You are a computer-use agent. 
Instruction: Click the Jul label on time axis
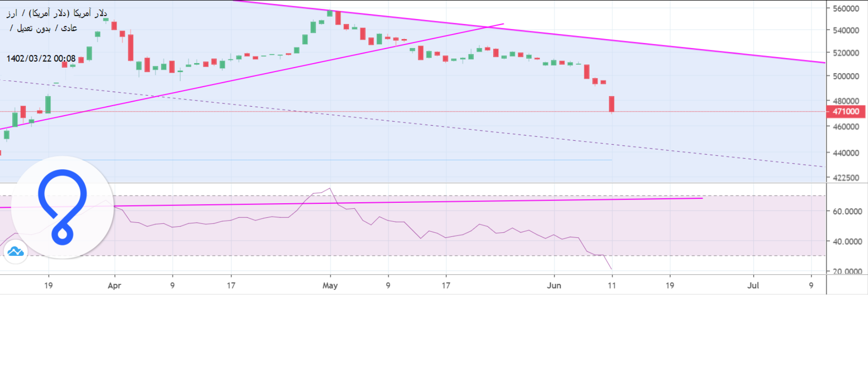coord(753,285)
